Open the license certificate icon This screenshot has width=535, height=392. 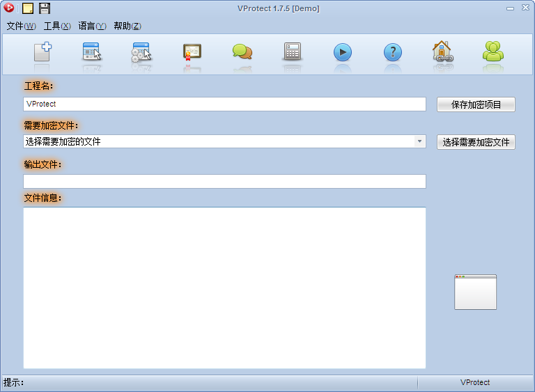pyautogui.click(x=192, y=52)
